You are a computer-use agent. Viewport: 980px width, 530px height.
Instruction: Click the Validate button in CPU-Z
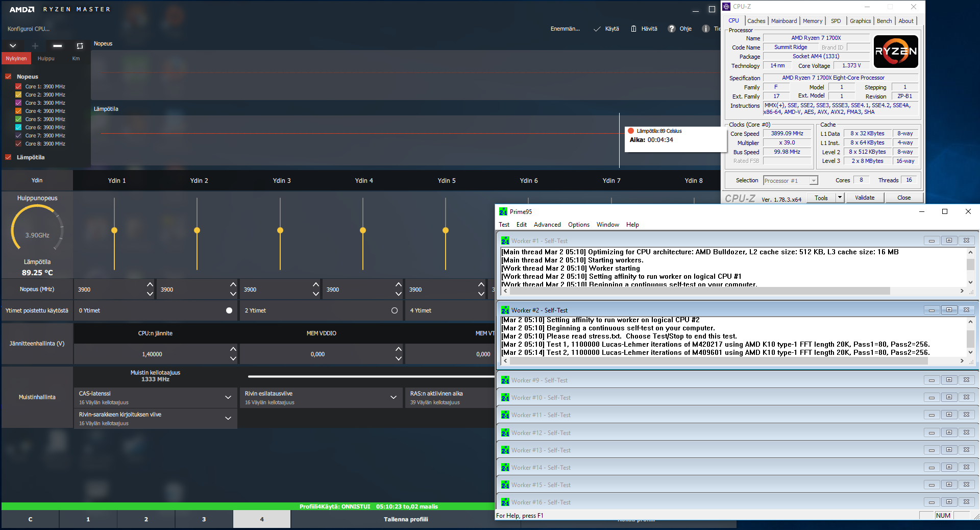point(864,198)
